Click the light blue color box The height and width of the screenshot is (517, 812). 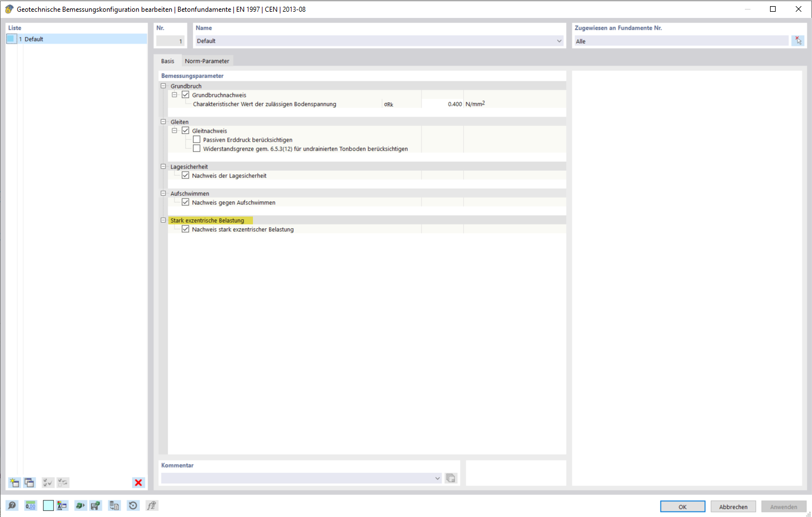tap(48, 506)
